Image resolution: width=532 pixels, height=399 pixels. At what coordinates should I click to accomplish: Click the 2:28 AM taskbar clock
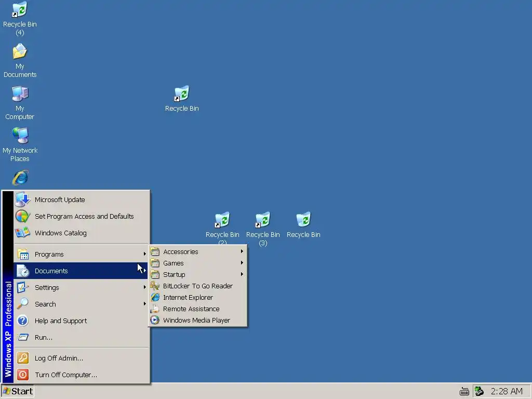[507, 391]
